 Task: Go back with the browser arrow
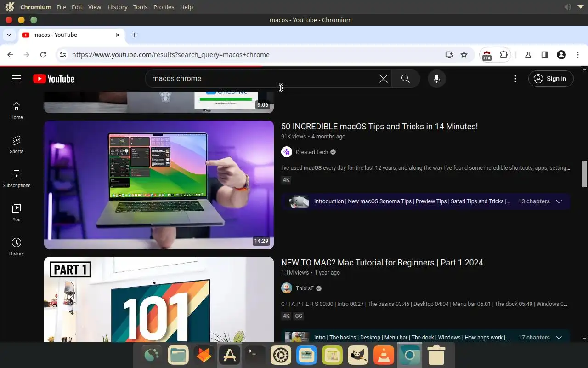tap(10, 55)
